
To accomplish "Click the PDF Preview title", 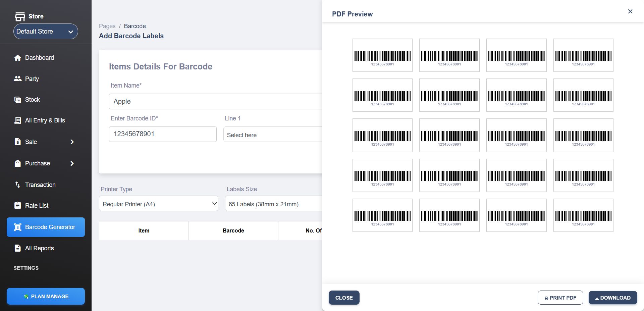I will coord(352,14).
